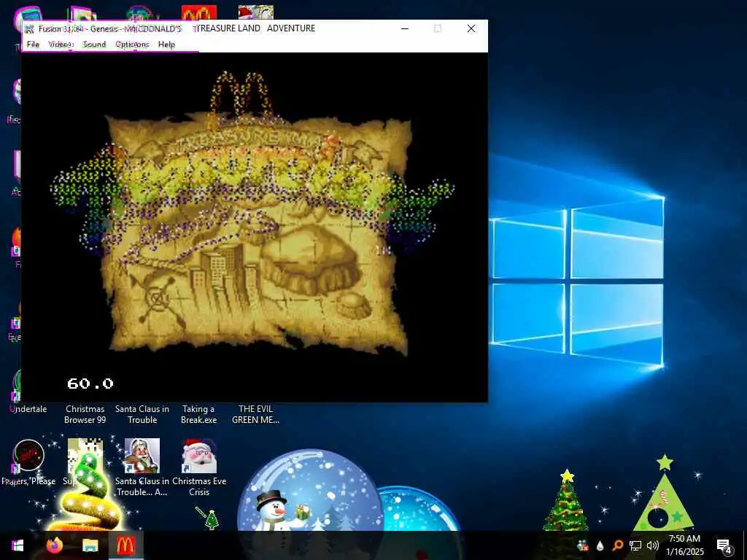The image size is (747, 560).
Task: Click THE EVIL GREEN ME... label
Action: click(x=255, y=414)
